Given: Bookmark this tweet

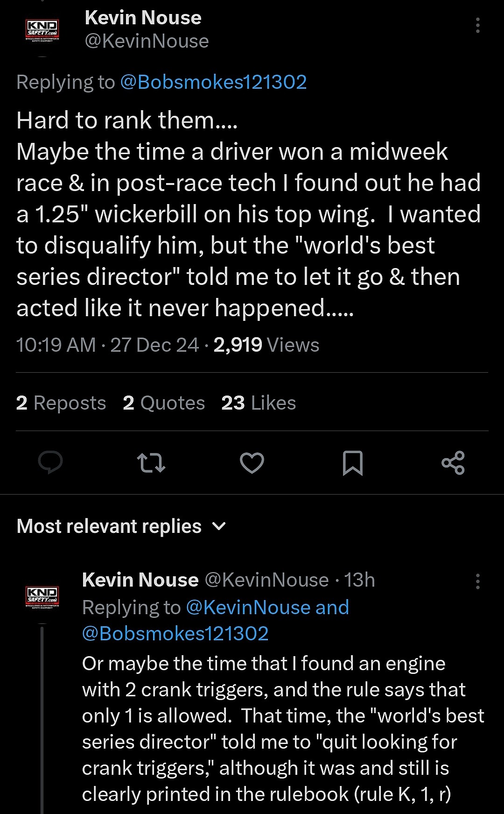Looking at the screenshot, I should pyautogui.click(x=352, y=463).
